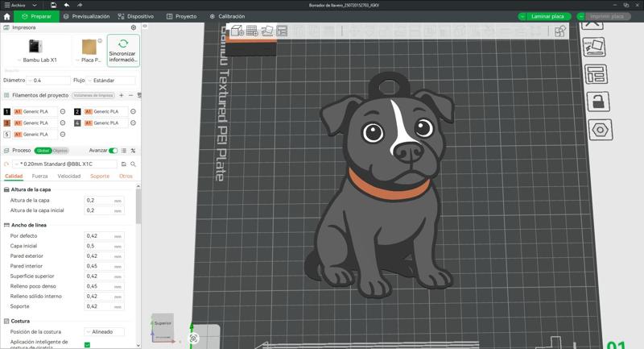Select the Global process mode
Screen dimensions: 644x349
[43, 151]
